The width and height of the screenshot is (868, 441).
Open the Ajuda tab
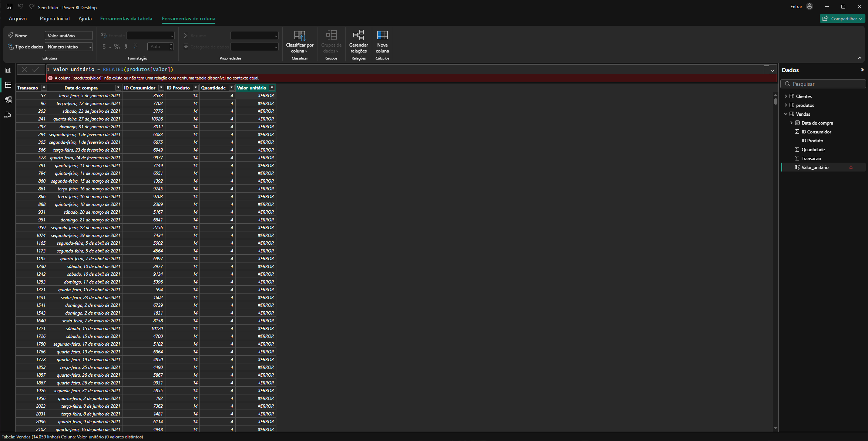click(85, 18)
